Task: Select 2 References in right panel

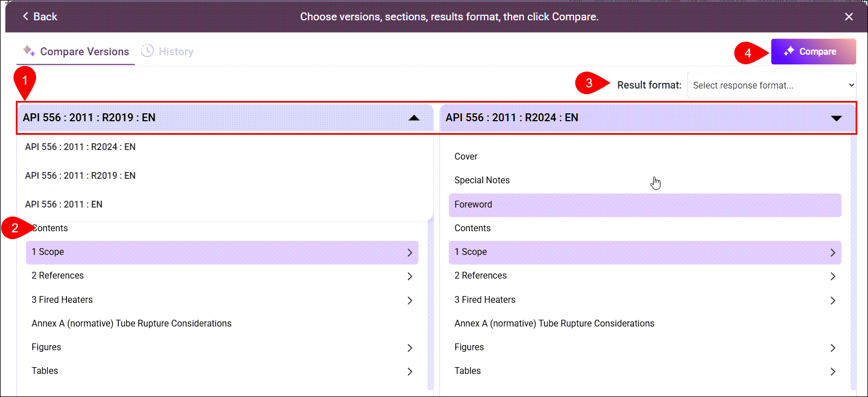Action: tap(645, 276)
